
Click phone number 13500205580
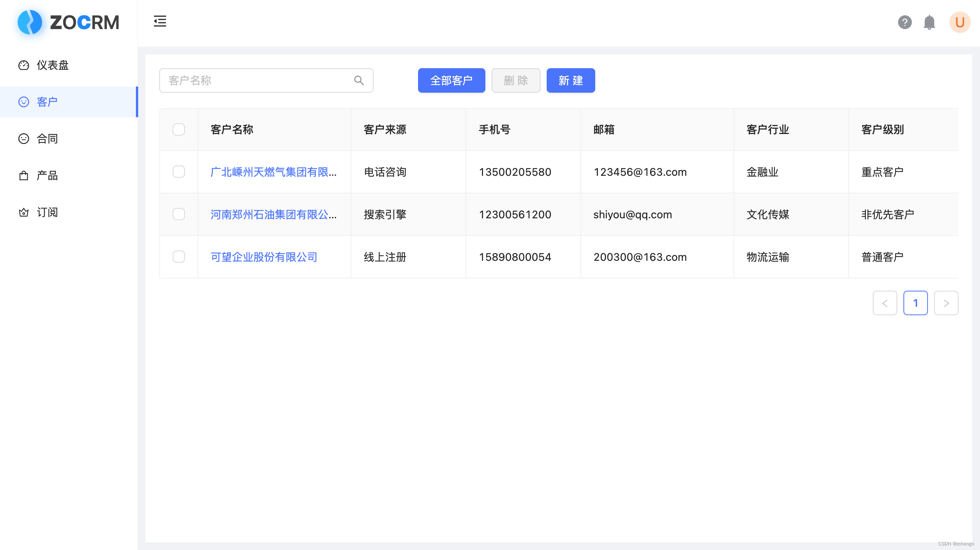coord(515,172)
